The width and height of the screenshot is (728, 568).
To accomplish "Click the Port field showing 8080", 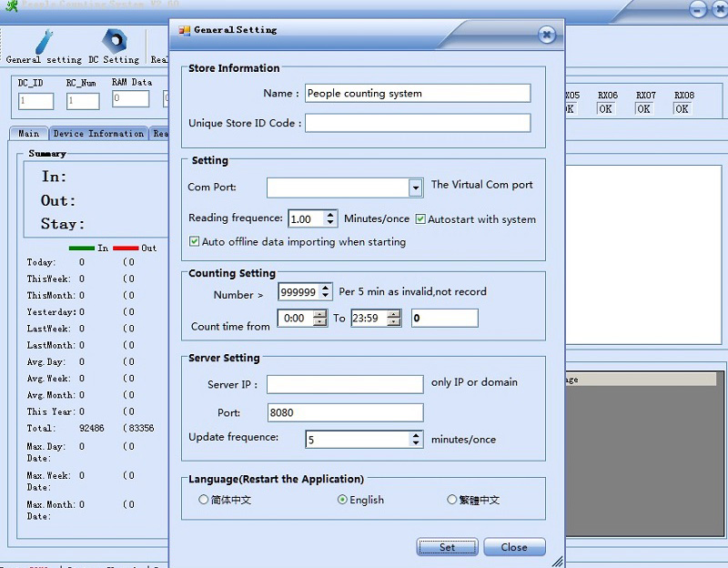I will point(345,412).
